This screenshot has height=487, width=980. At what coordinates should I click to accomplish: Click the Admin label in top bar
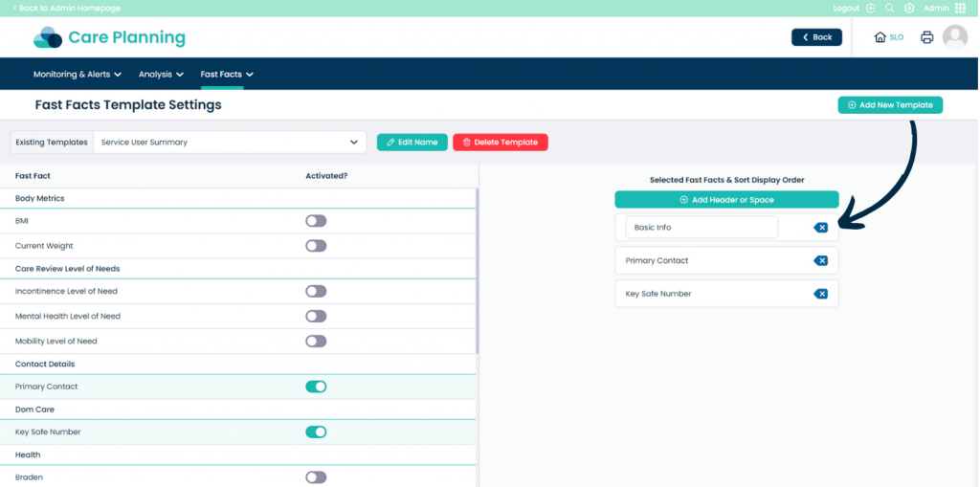point(936,8)
